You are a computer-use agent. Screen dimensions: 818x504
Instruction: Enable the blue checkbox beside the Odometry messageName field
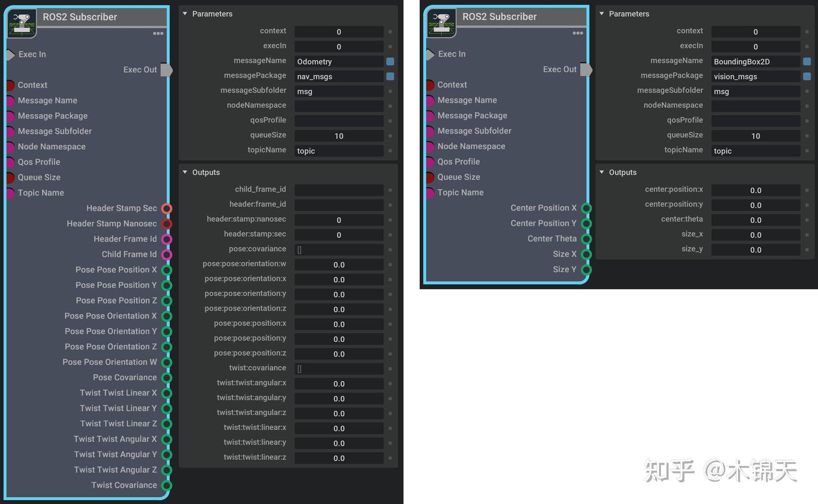tap(389, 61)
